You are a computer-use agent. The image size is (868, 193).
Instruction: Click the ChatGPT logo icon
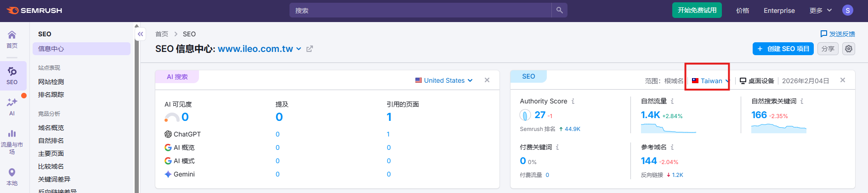(168, 134)
